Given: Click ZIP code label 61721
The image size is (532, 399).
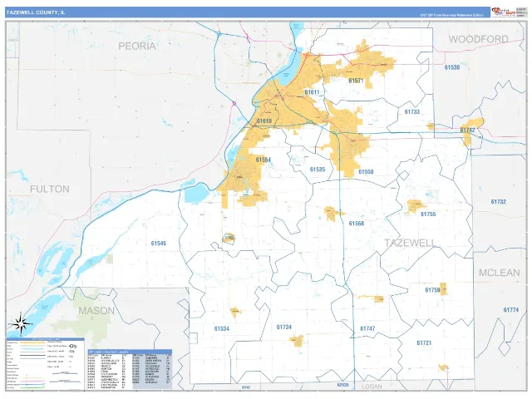Looking at the screenshot, I should click(424, 343).
